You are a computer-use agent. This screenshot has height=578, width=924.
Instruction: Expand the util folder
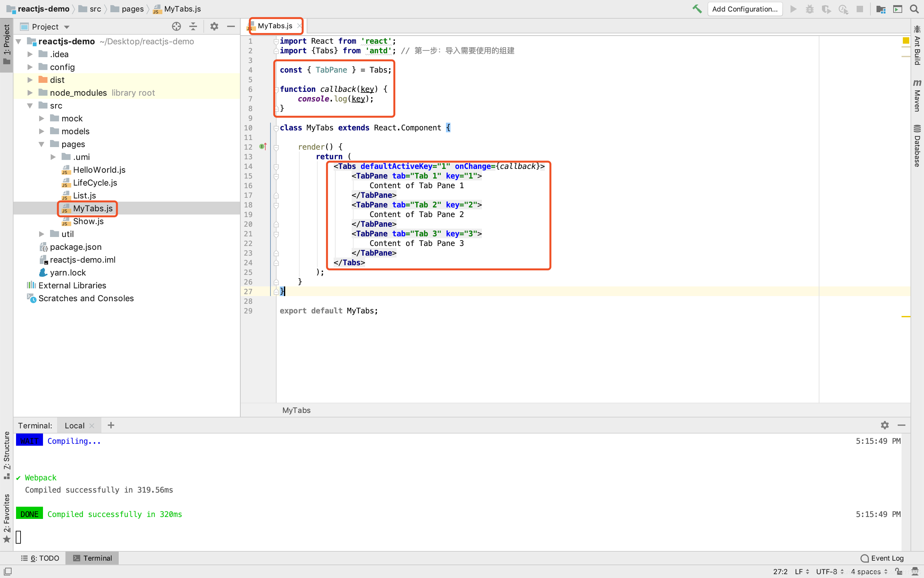[x=42, y=234]
